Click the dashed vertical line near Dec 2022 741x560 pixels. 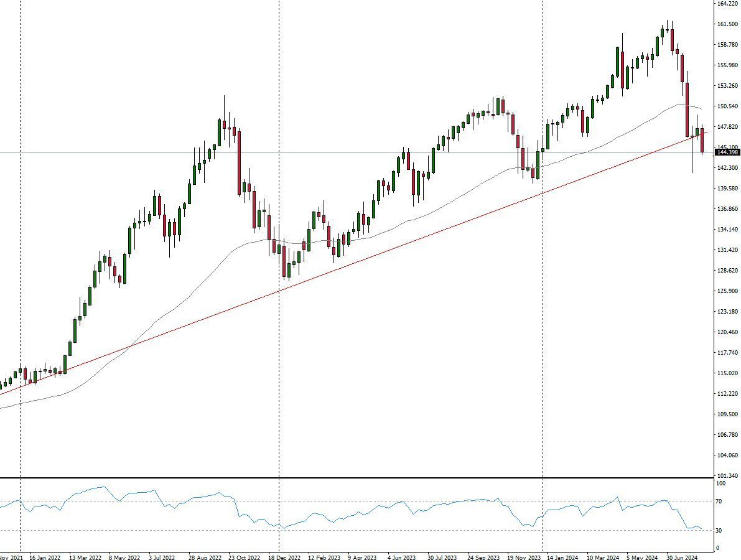[x=279, y=373]
